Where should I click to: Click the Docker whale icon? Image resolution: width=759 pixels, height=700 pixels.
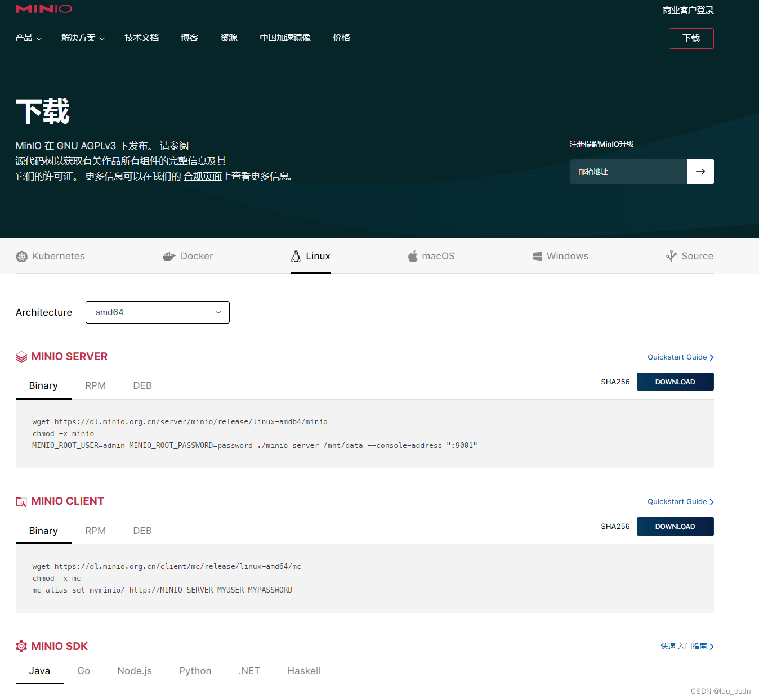tap(169, 257)
